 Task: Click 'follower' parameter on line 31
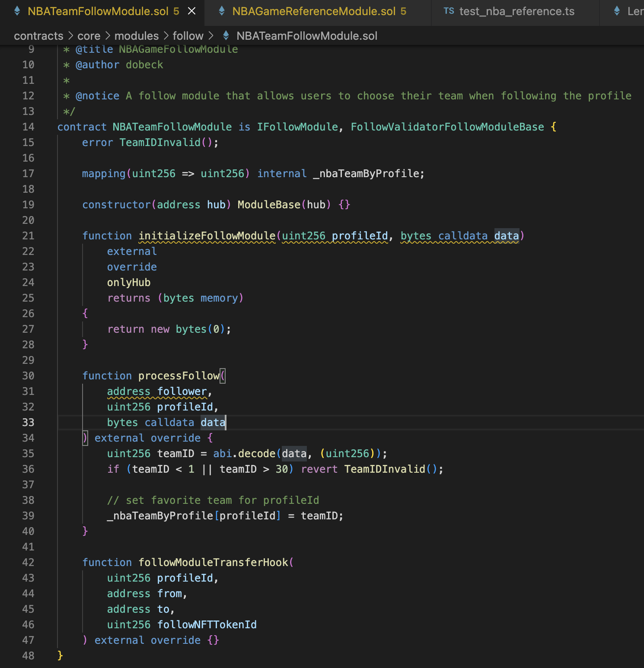pyautogui.click(x=182, y=391)
